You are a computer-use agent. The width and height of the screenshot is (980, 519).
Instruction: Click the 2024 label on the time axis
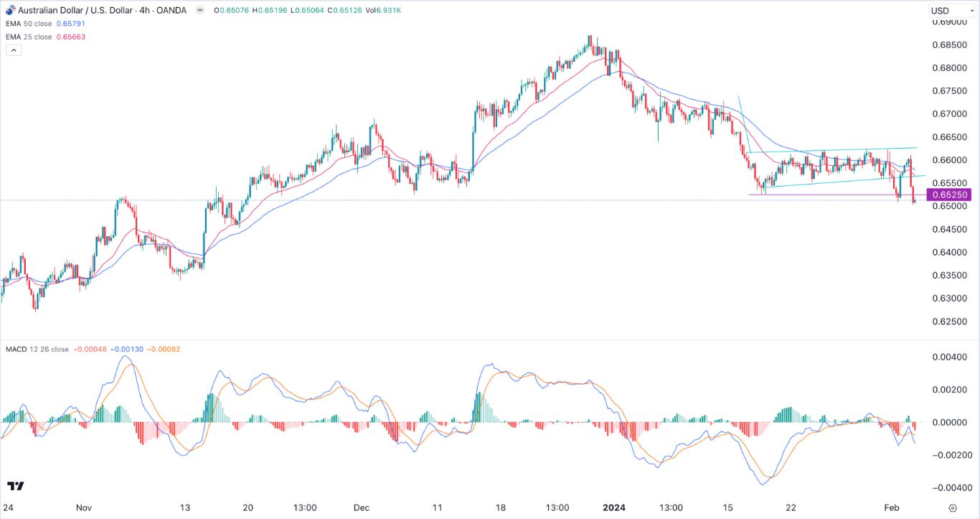tap(614, 508)
